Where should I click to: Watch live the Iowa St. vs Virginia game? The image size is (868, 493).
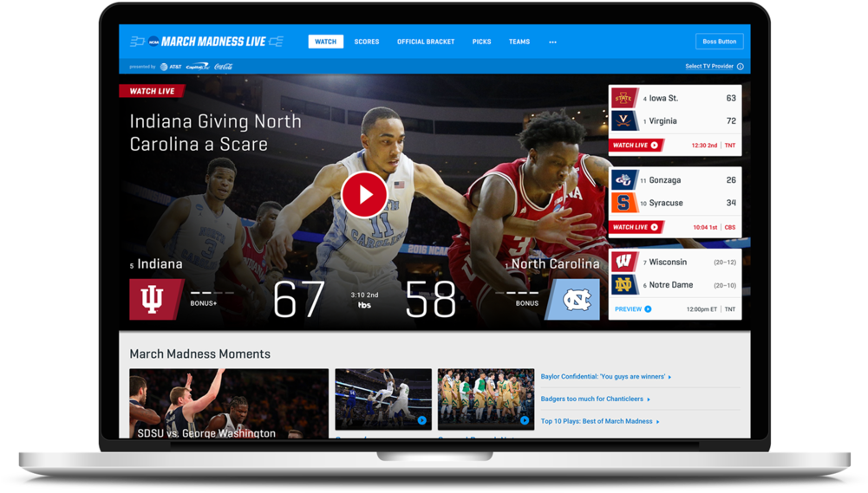(636, 146)
